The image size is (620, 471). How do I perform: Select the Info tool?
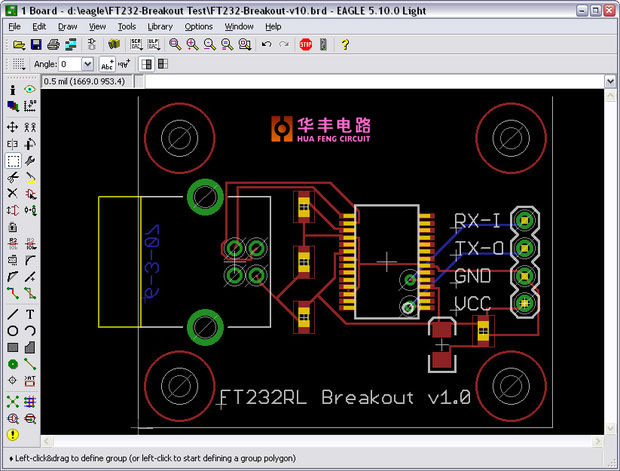point(13,90)
